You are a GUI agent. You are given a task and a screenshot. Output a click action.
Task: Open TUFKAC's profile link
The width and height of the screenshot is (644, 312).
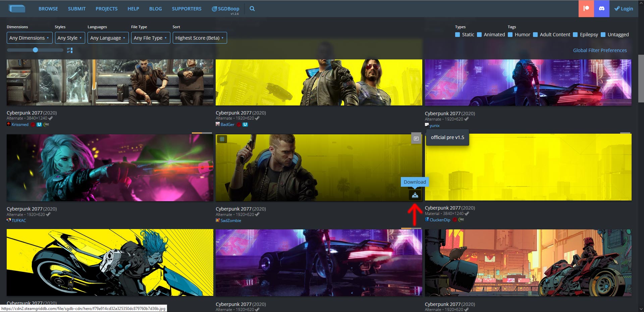point(19,221)
